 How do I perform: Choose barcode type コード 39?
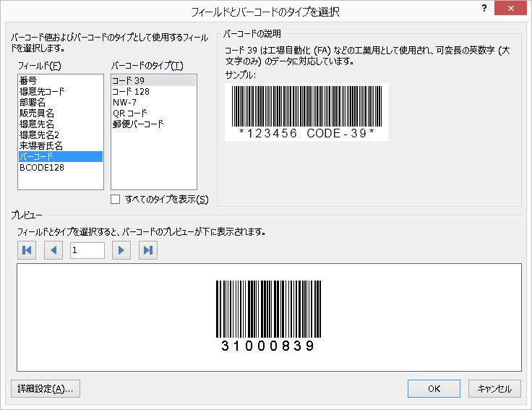pos(154,80)
